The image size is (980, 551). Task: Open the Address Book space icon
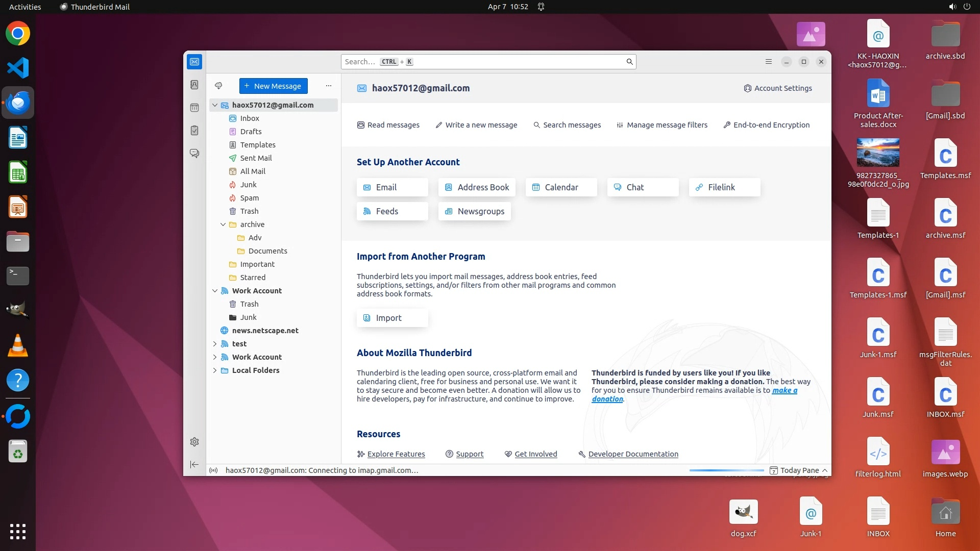point(194,85)
